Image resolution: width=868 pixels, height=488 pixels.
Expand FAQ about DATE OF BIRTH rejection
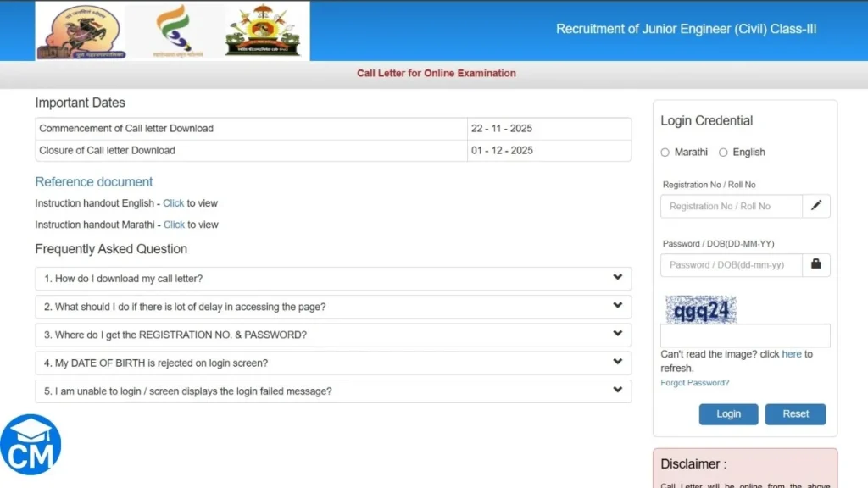(332, 362)
